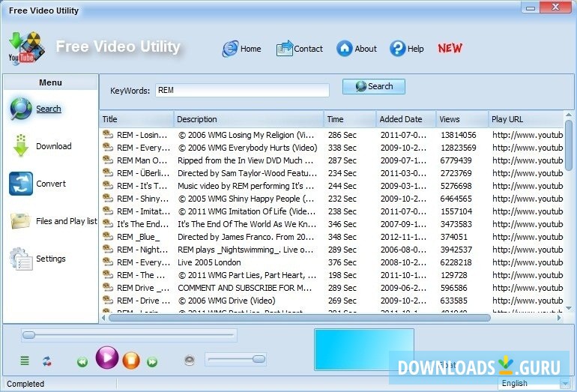Click the horizontal scrollbar right arrow
Image resolution: width=577 pixels, height=392 pixels.
(x=559, y=318)
